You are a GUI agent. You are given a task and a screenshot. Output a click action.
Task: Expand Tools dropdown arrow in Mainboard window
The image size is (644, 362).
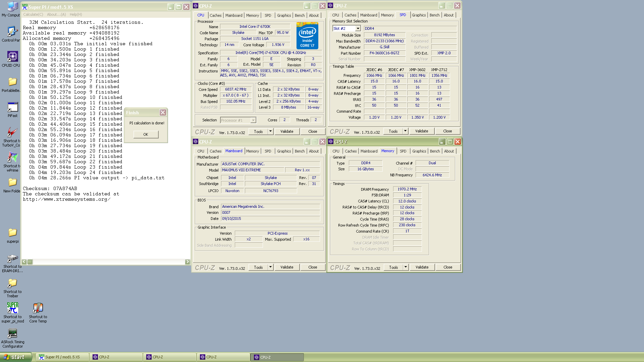[270, 267]
